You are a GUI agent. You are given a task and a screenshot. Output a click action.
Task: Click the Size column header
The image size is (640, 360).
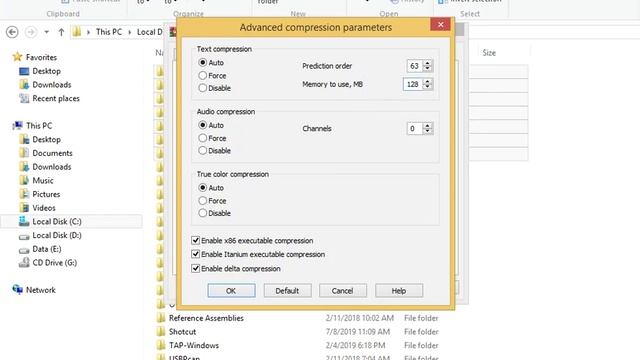[489, 53]
